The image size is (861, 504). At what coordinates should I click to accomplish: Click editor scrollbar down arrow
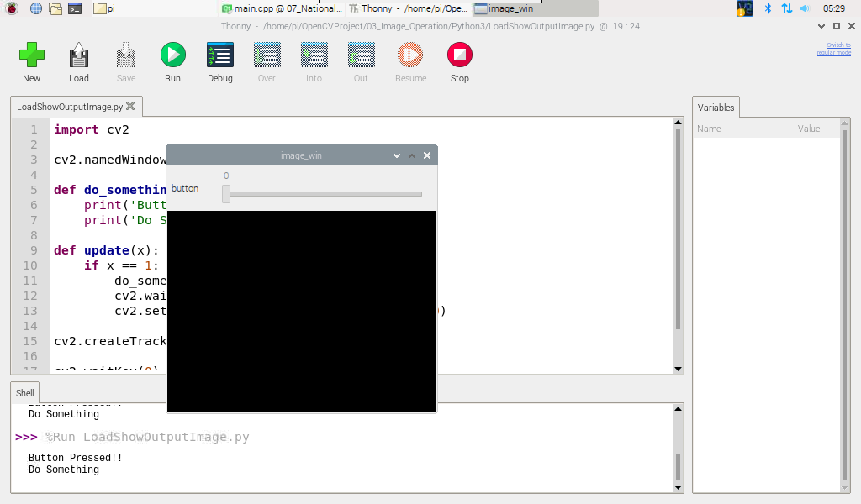679,369
